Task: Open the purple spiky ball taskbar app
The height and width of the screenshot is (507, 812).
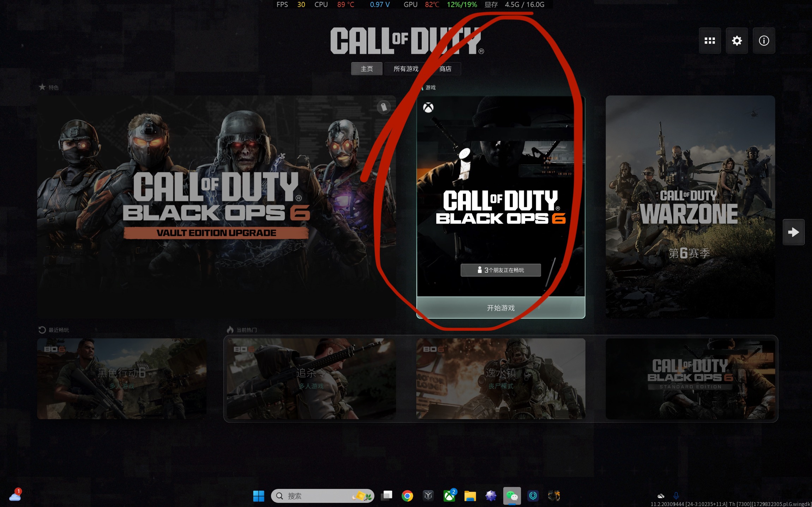Action: pyautogui.click(x=491, y=496)
